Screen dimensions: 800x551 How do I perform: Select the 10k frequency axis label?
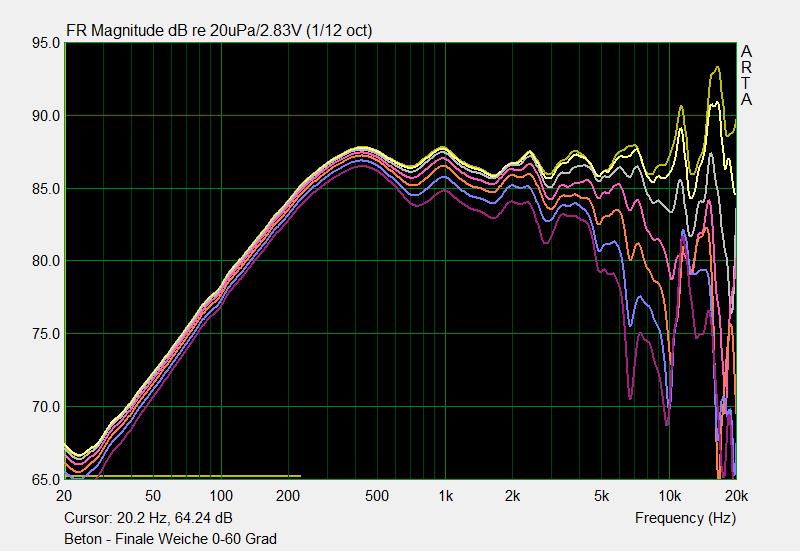(x=669, y=496)
